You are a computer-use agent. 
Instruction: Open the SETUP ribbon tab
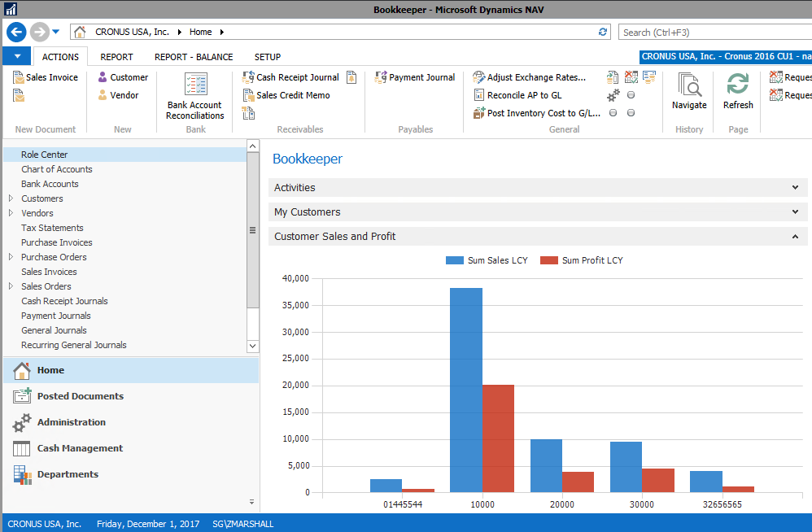click(x=267, y=57)
